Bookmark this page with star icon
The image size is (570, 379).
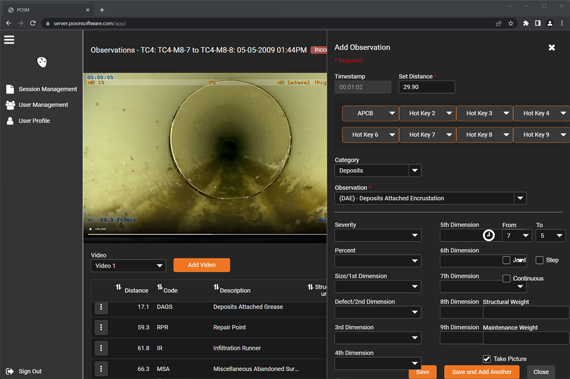511,23
